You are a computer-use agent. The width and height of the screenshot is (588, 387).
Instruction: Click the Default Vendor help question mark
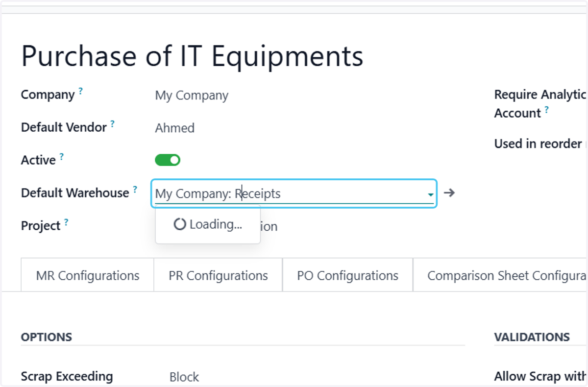(112, 124)
